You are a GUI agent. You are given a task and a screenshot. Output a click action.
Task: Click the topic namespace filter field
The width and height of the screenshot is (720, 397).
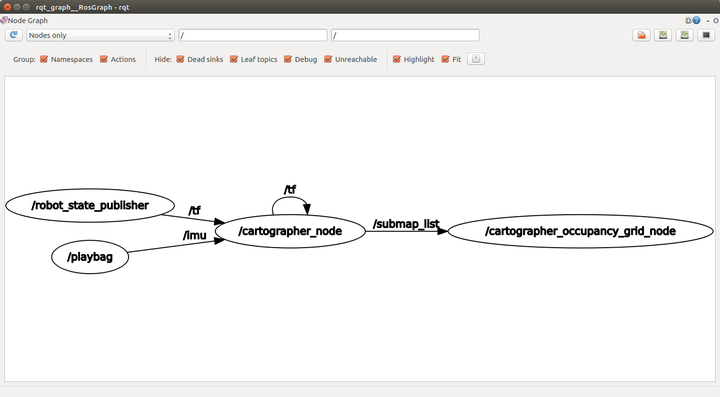click(405, 35)
